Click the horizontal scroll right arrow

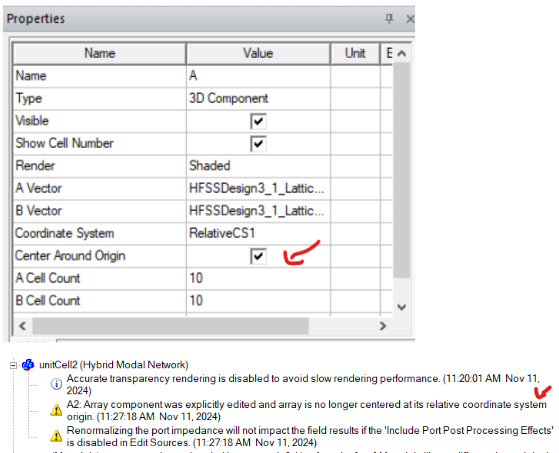coord(383,326)
